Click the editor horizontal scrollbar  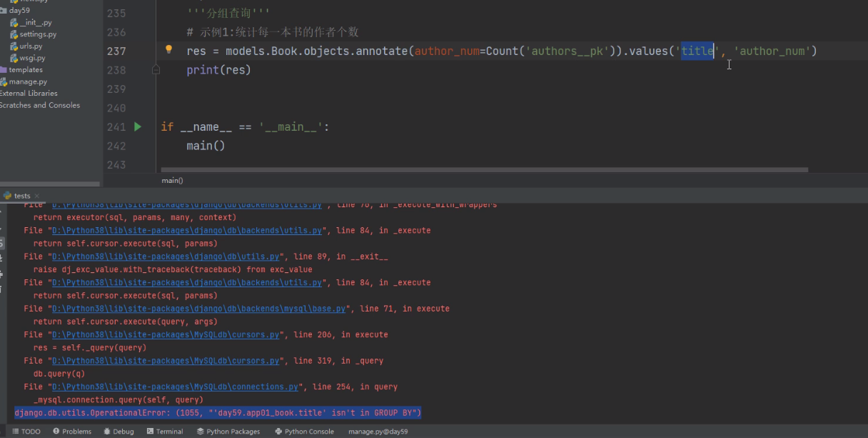[x=485, y=170]
